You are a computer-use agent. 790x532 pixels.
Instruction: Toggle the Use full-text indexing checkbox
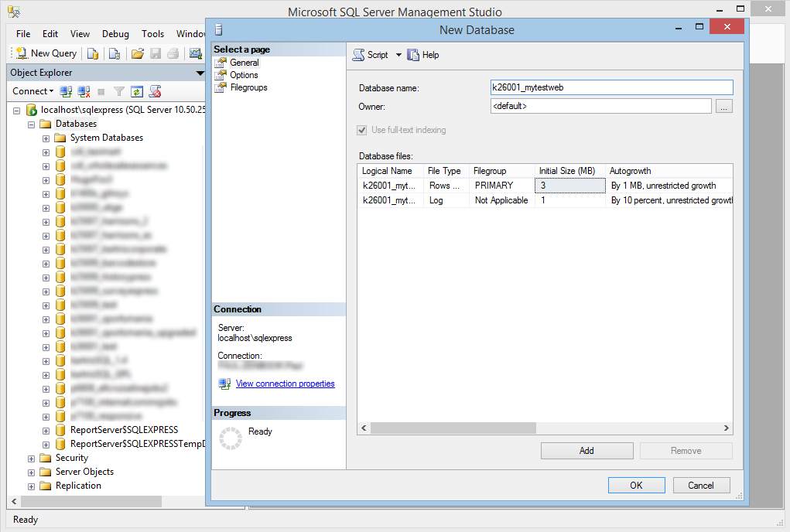coord(361,130)
